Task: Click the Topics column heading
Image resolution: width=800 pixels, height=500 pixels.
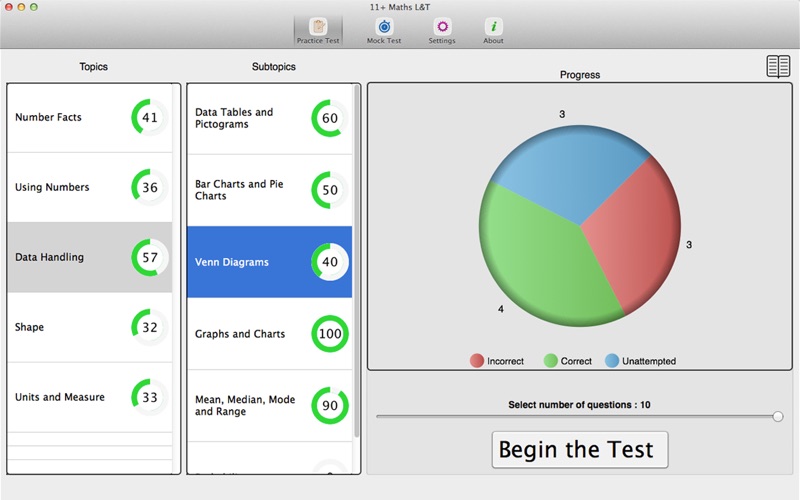Action: 93,67
